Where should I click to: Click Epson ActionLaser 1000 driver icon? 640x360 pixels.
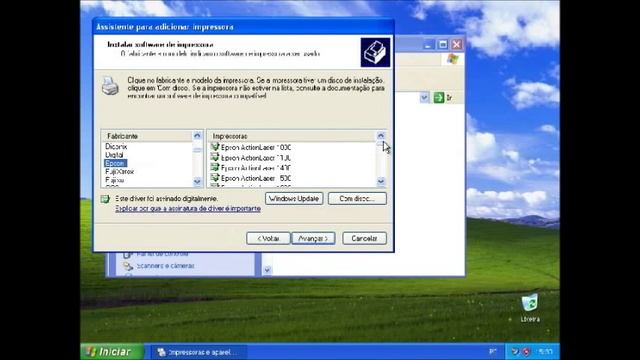click(x=215, y=147)
